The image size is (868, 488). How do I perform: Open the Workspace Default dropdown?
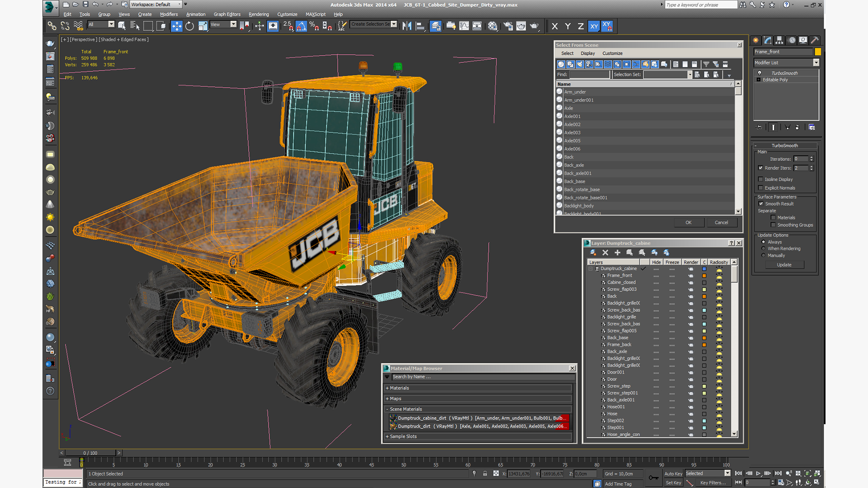[156, 5]
